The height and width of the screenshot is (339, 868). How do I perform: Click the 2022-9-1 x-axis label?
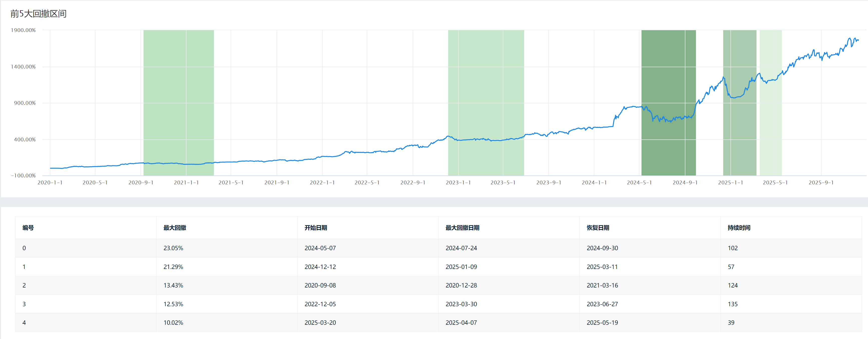point(412,183)
